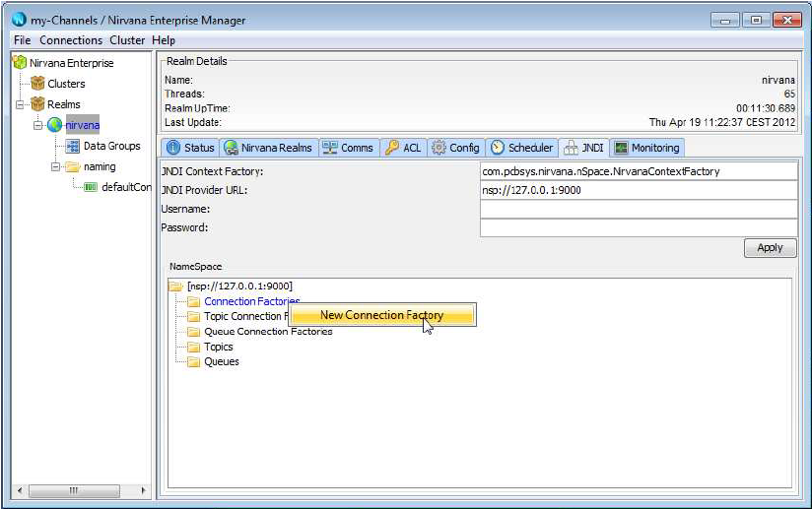The width and height of the screenshot is (812, 509).
Task: Click the Nirvana Enterprise root cube icon
Action: pos(20,63)
